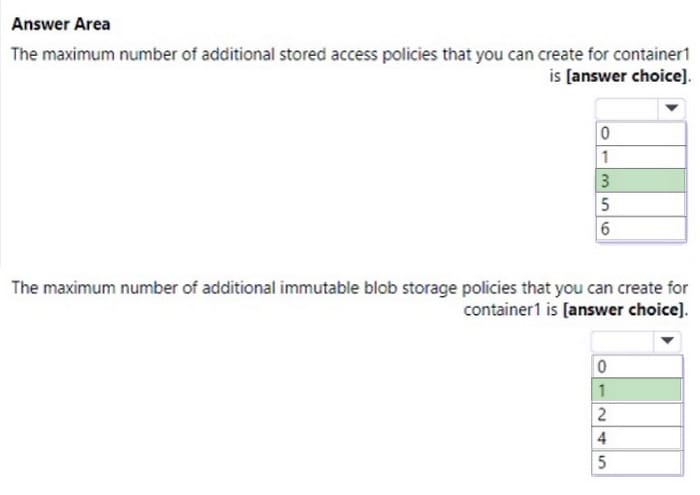Viewport: 700px width, 495px height.
Task: Choose highlighted option 1 for immutable blob policies
Action: pyautogui.click(x=637, y=391)
